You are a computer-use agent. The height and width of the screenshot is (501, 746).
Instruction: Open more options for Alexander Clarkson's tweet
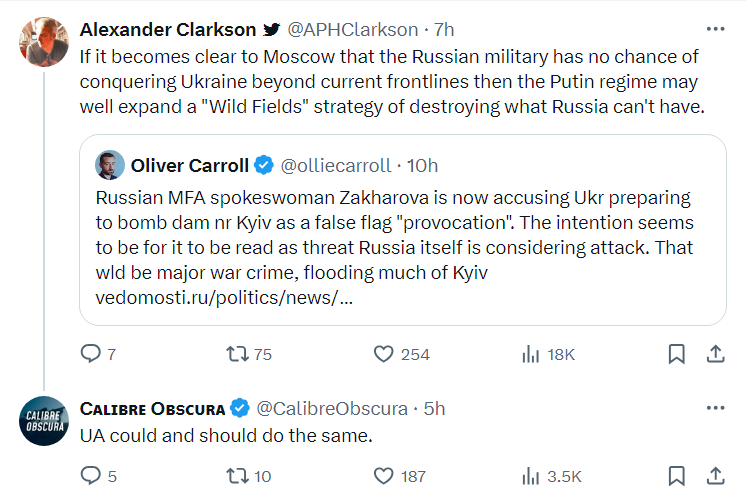point(716,28)
